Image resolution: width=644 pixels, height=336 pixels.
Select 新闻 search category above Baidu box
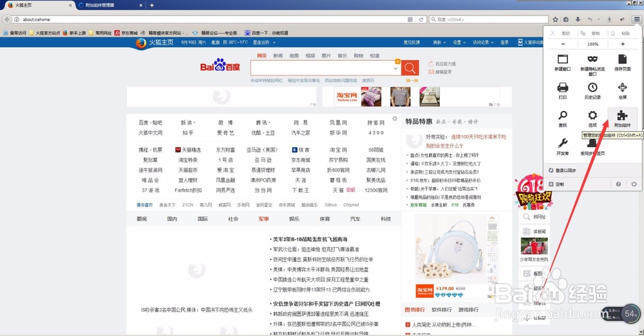point(278,55)
